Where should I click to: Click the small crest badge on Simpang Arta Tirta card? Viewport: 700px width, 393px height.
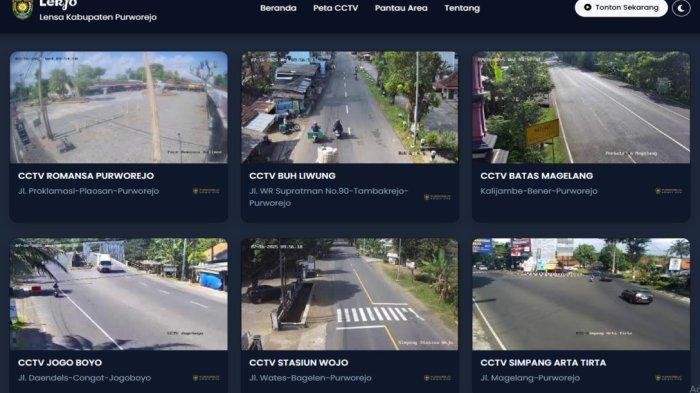pyautogui.click(x=668, y=378)
